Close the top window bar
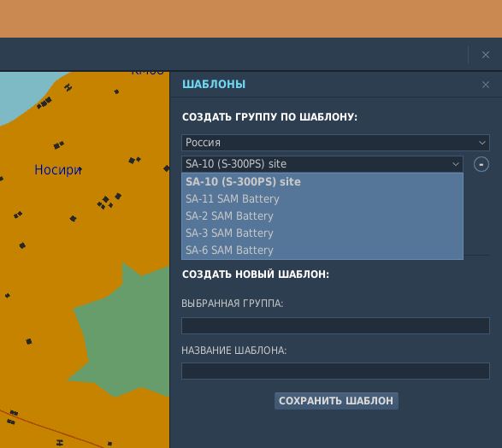Image resolution: width=502 pixels, height=448 pixels. pos(486,55)
